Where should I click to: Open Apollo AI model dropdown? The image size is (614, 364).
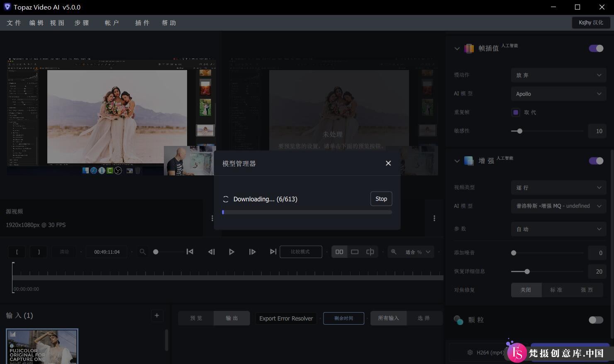tap(558, 94)
